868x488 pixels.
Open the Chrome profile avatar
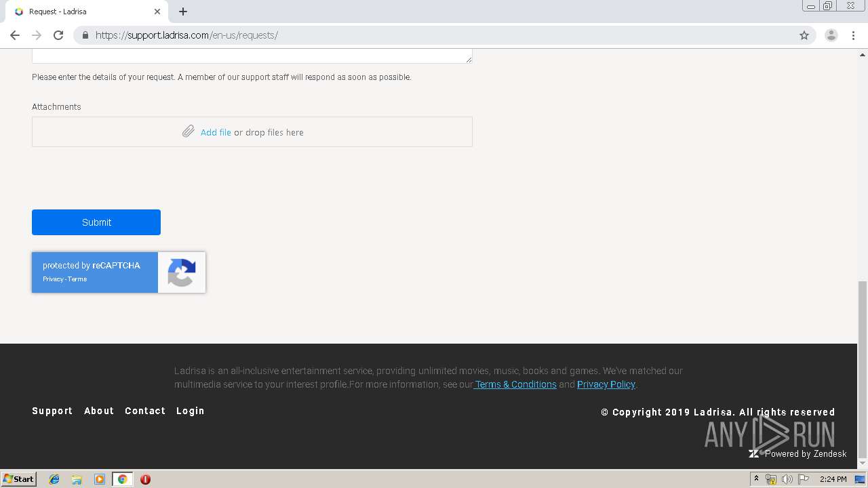(831, 35)
